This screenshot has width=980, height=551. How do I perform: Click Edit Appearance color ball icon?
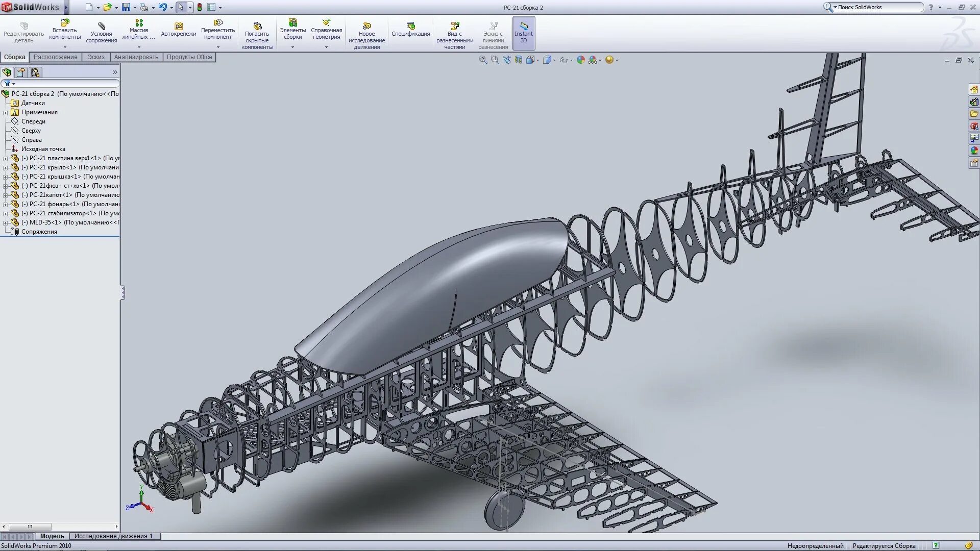click(580, 60)
